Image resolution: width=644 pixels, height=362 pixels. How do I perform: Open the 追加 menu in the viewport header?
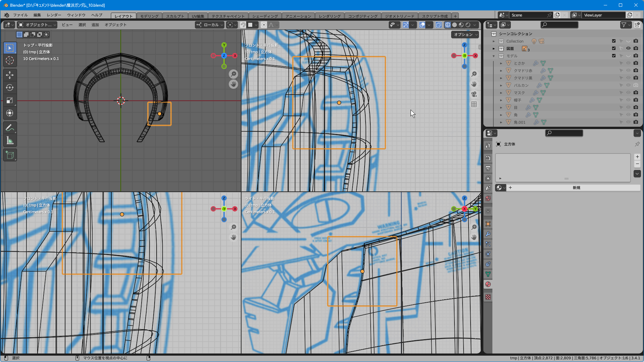click(95, 25)
